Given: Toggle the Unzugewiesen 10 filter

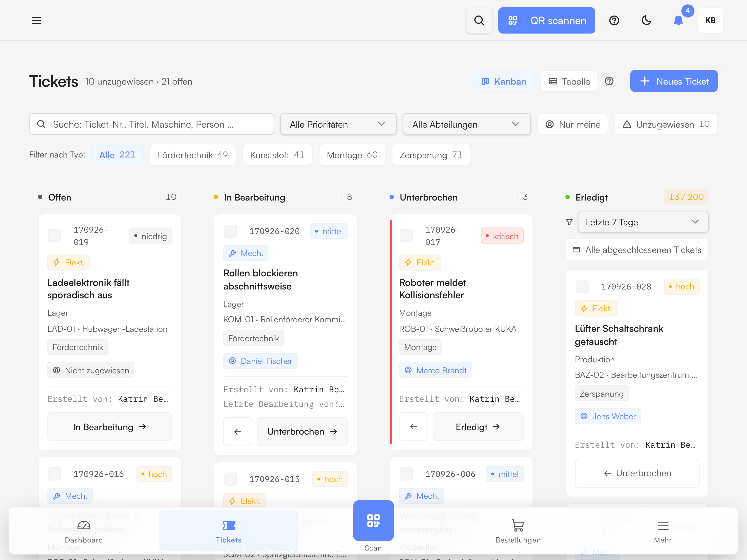Looking at the screenshot, I should point(666,124).
